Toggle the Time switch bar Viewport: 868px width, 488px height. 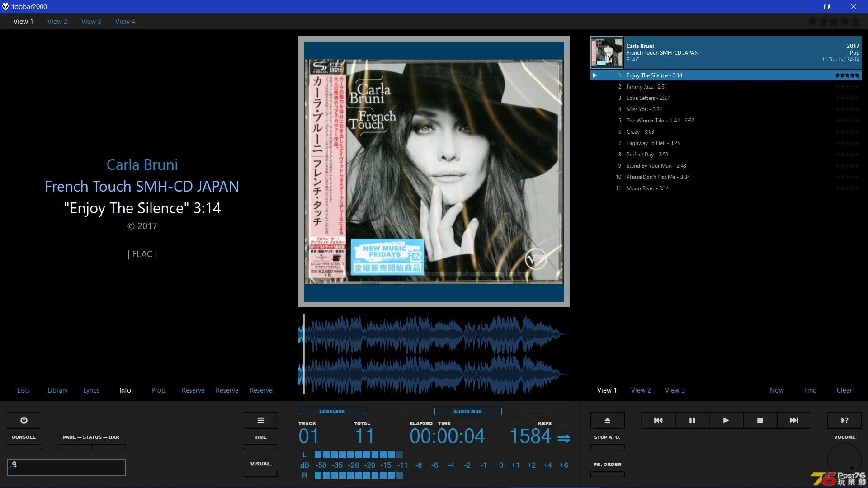(261, 447)
